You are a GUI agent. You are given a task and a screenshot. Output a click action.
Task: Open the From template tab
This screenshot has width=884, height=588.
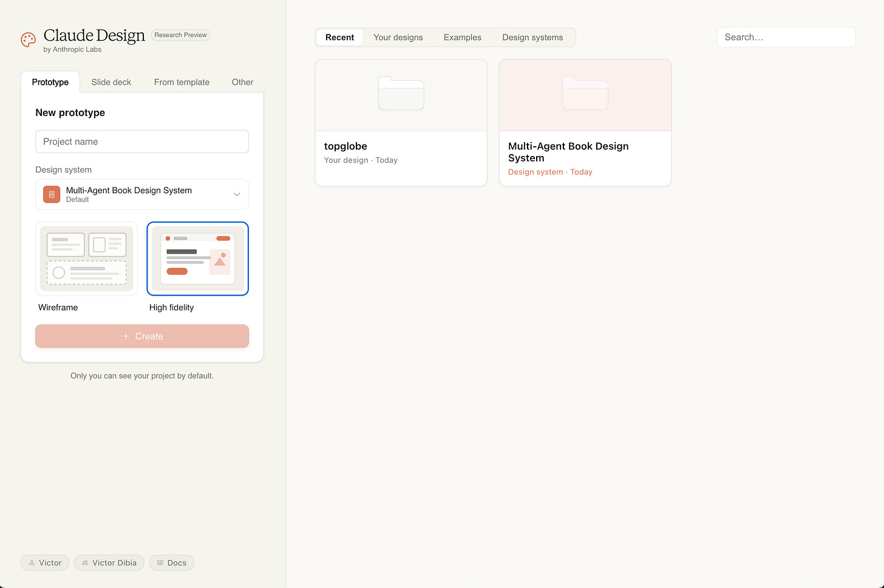pyautogui.click(x=182, y=82)
